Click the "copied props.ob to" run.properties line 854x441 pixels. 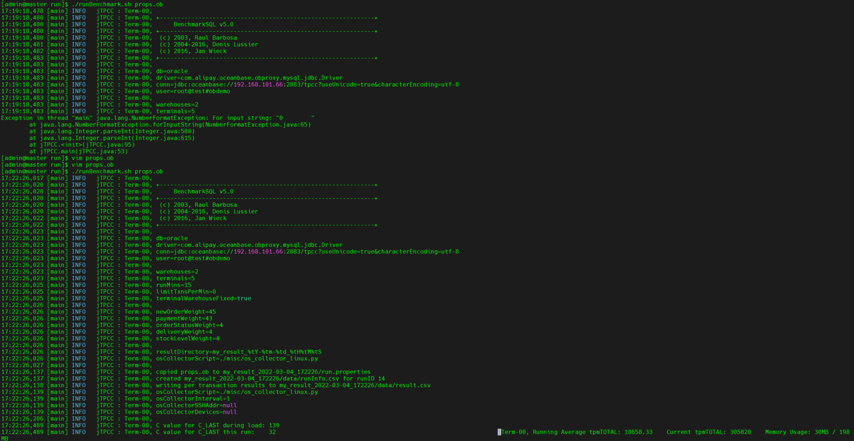(186, 371)
